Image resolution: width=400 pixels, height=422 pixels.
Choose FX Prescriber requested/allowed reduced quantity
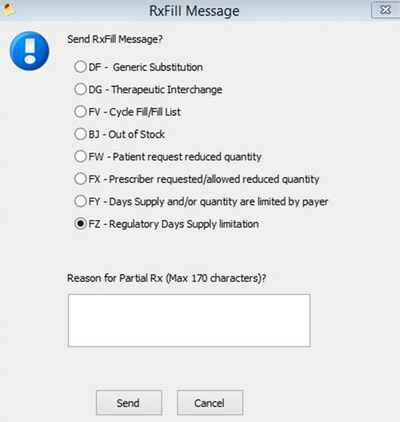click(80, 179)
